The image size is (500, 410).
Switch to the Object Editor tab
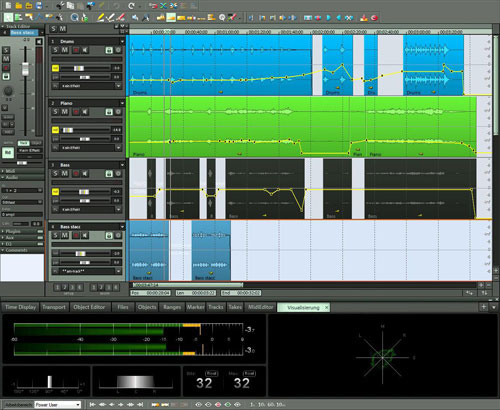pyautogui.click(x=89, y=307)
